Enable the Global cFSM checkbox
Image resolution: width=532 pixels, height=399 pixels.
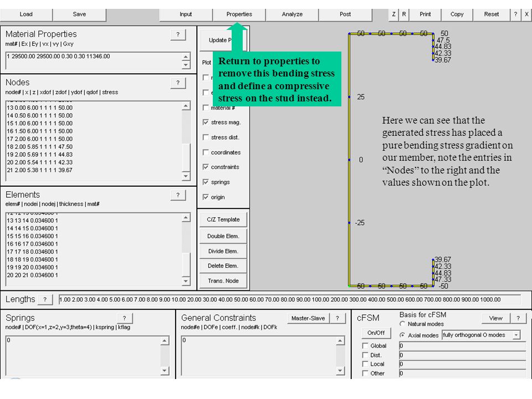[x=365, y=346]
